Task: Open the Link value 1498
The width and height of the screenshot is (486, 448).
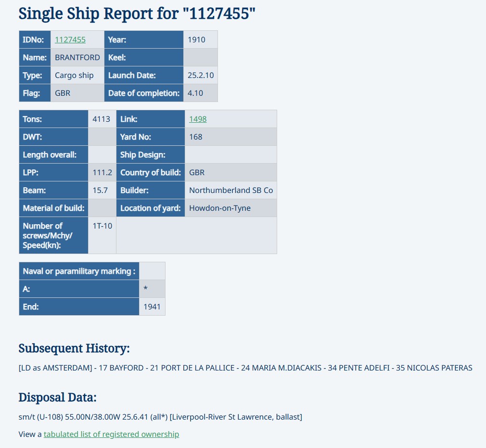Action: [198, 119]
